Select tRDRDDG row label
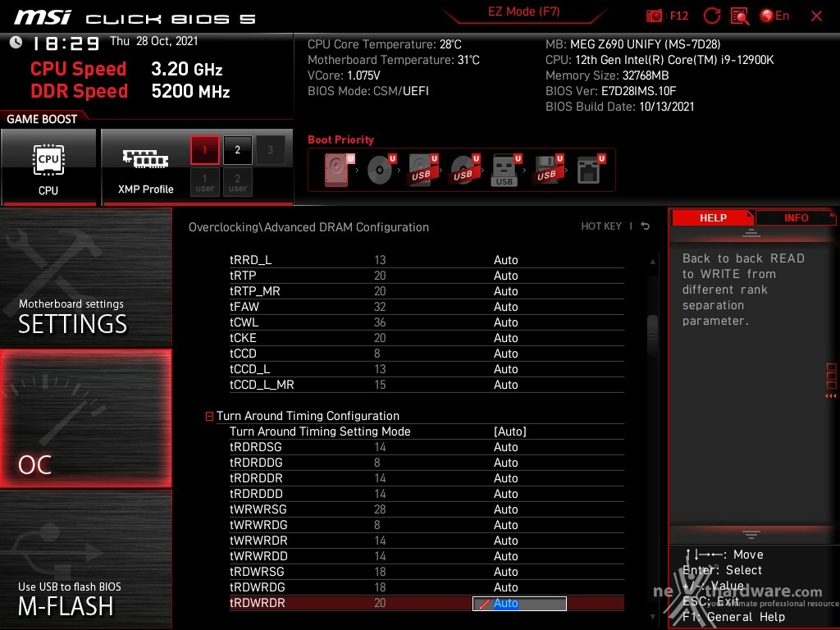 (256, 463)
